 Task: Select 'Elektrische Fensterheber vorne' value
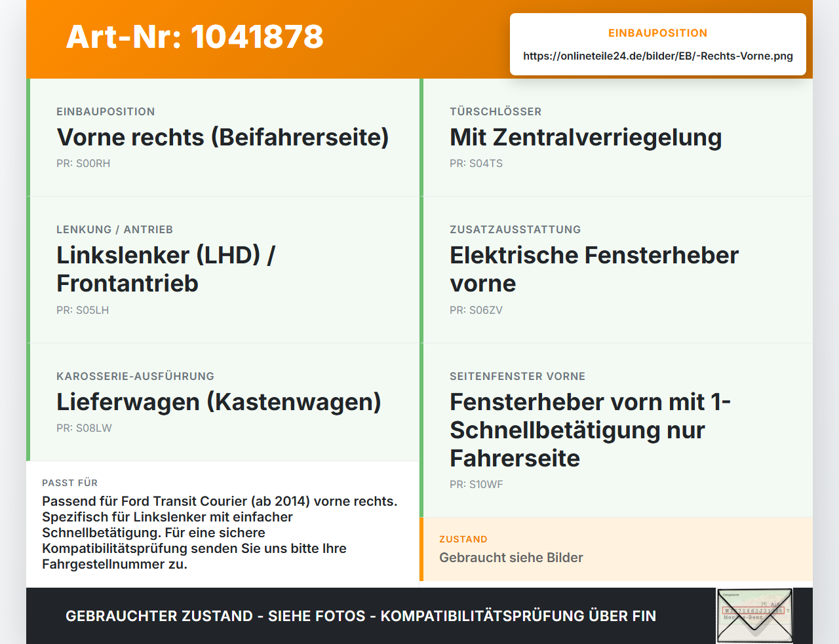595,269
